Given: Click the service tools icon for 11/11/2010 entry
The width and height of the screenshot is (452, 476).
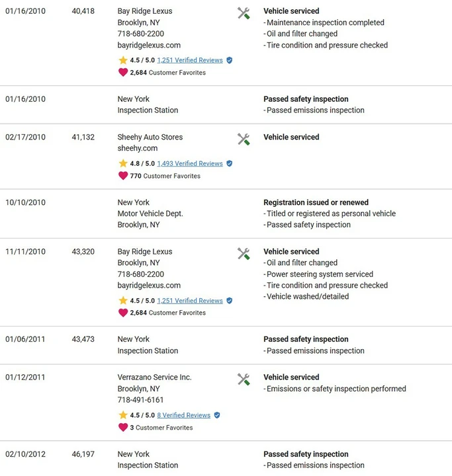Looking at the screenshot, I should 244,254.
